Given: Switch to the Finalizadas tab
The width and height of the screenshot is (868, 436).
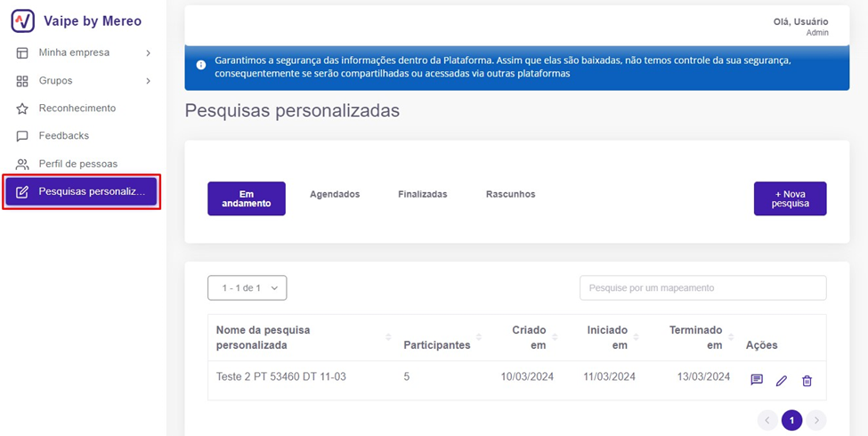Looking at the screenshot, I should tap(422, 194).
